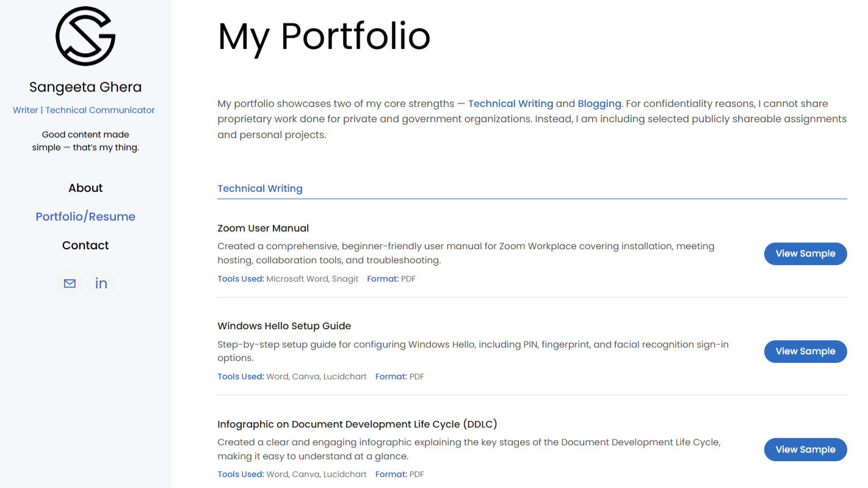Image resolution: width=868 pixels, height=488 pixels.
Task: Open View Sample for the DDLC infographic
Action: (x=805, y=450)
